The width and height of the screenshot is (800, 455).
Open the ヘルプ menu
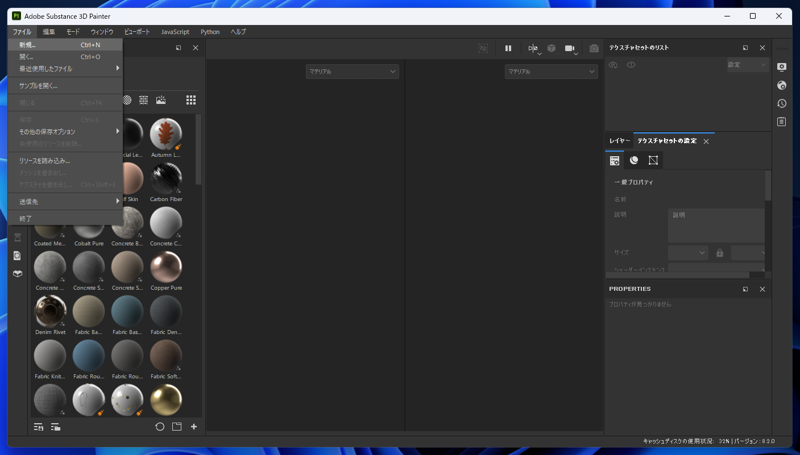click(x=238, y=32)
